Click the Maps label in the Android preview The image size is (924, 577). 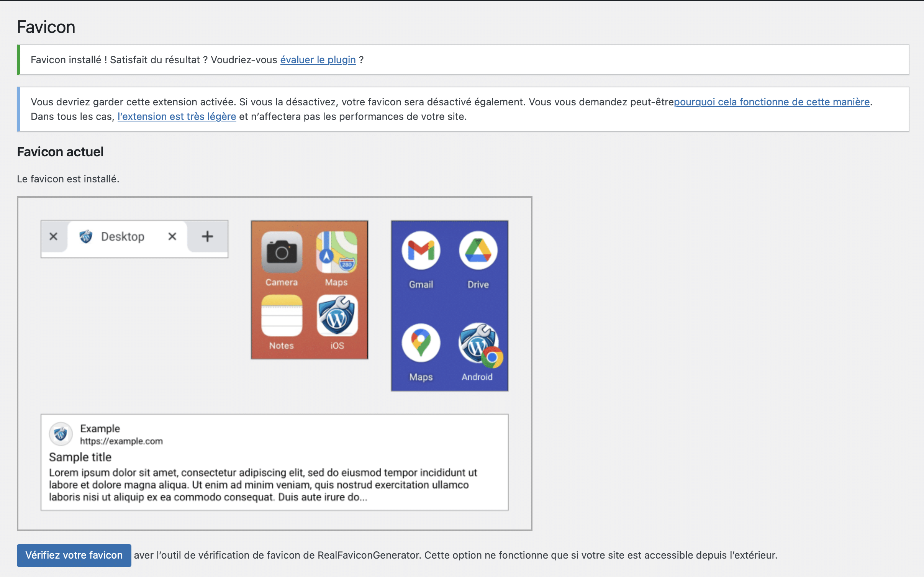(x=421, y=377)
